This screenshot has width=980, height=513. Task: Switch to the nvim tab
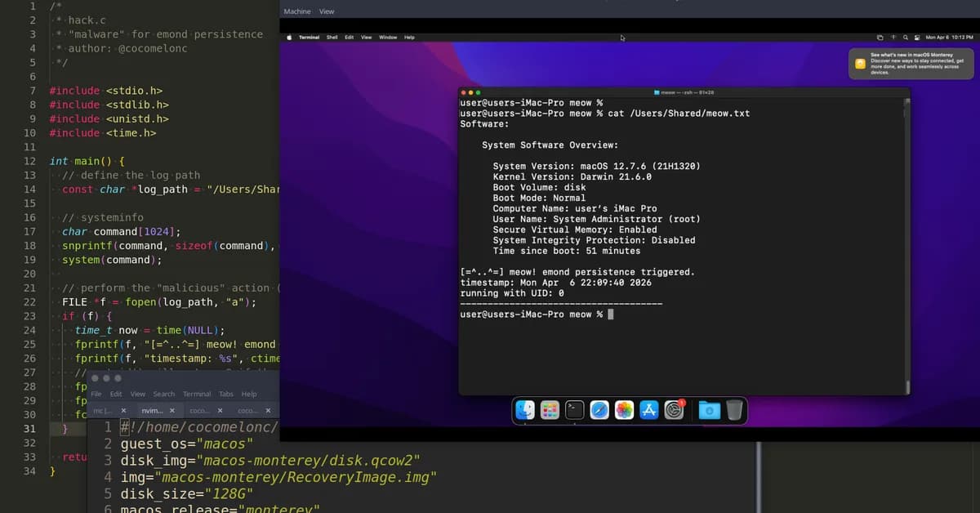(153, 410)
